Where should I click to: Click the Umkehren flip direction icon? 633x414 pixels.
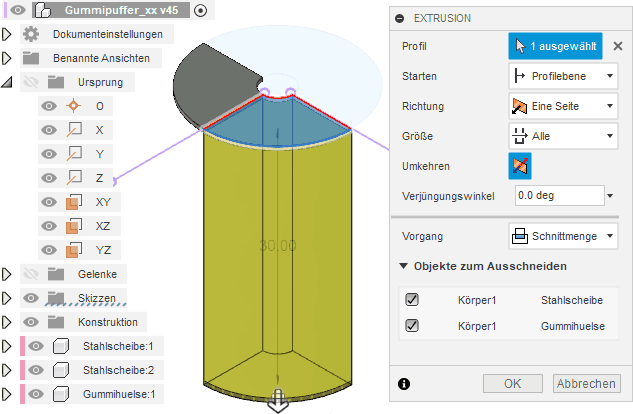point(521,165)
